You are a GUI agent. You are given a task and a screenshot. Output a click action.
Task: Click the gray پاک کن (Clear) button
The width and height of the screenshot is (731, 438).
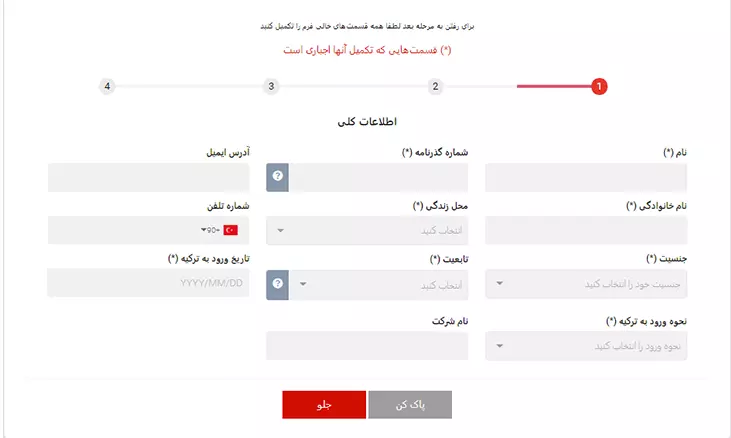tap(410, 404)
